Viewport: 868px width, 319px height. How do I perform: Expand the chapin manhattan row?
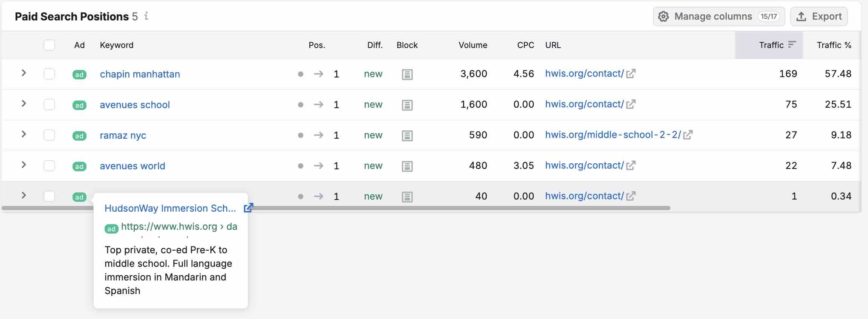pyautogui.click(x=23, y=73)
